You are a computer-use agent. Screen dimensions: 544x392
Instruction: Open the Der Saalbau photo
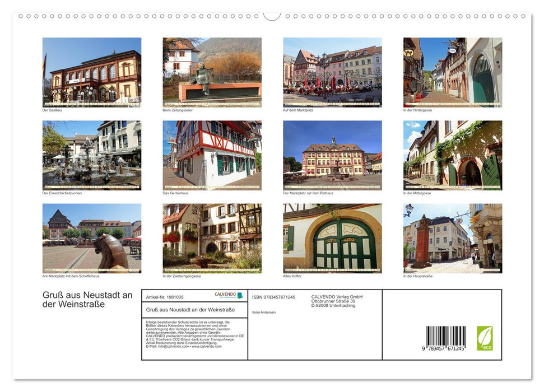coord(92,72)
